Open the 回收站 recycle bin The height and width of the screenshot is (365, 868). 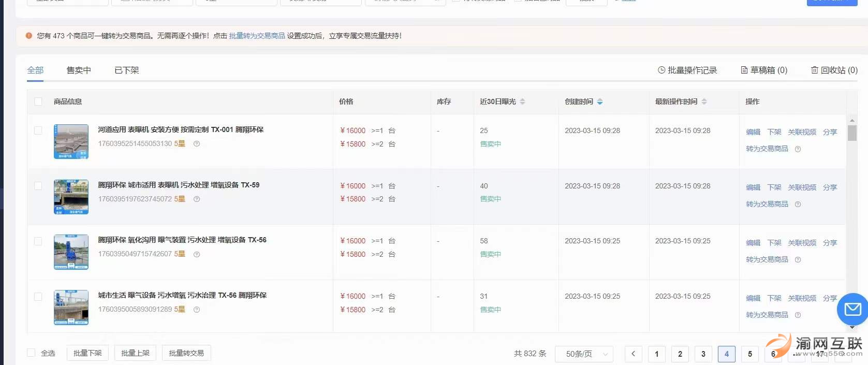pyautogui.click(x=834, y=70)
